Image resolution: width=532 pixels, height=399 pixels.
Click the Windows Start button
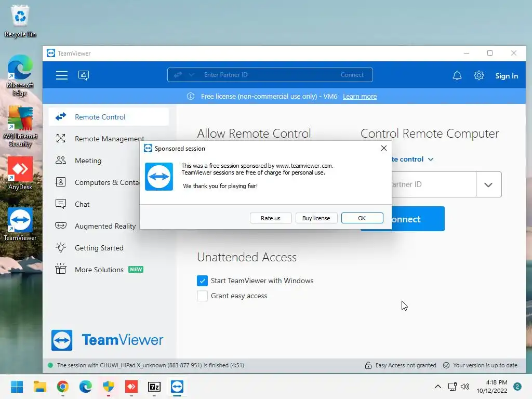click(17, 387)
